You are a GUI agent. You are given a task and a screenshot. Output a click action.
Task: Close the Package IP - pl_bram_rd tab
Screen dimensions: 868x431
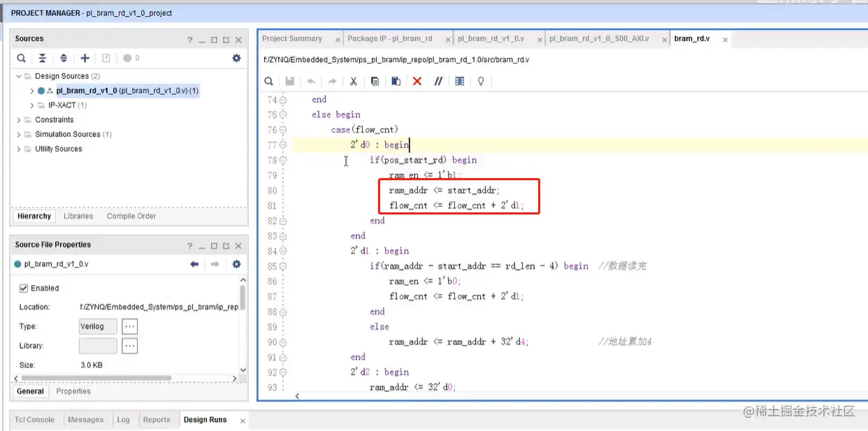click(x=447, y=40)
